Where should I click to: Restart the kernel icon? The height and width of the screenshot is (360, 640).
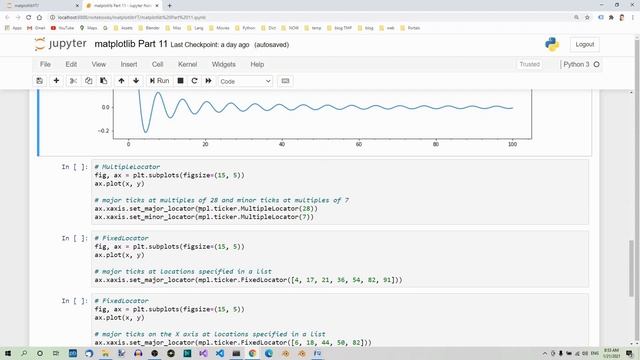click(x=194, y=81)
